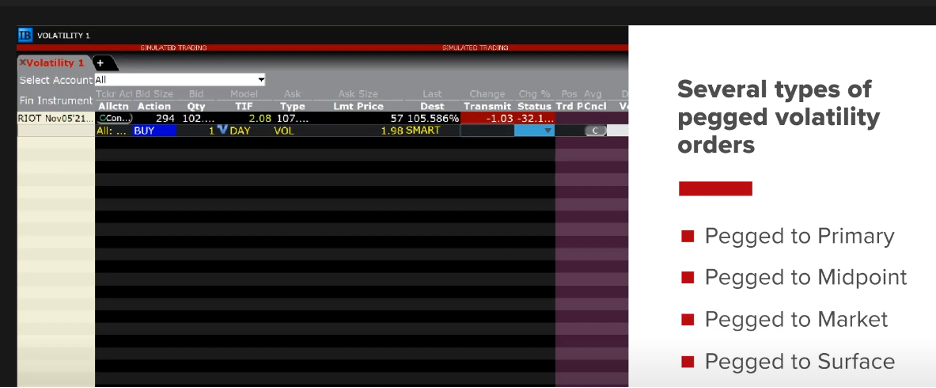Click the Con... contract button on RIOT row
936x388 pixels.
(x=115, y=118)
